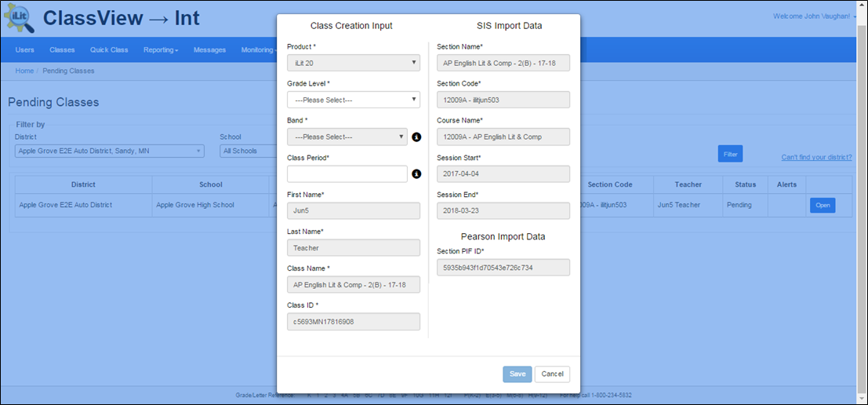Open the Band selection dropdown
Image resolution: width=868 pixels, height=405 pixels.
[x=347, y=137]
